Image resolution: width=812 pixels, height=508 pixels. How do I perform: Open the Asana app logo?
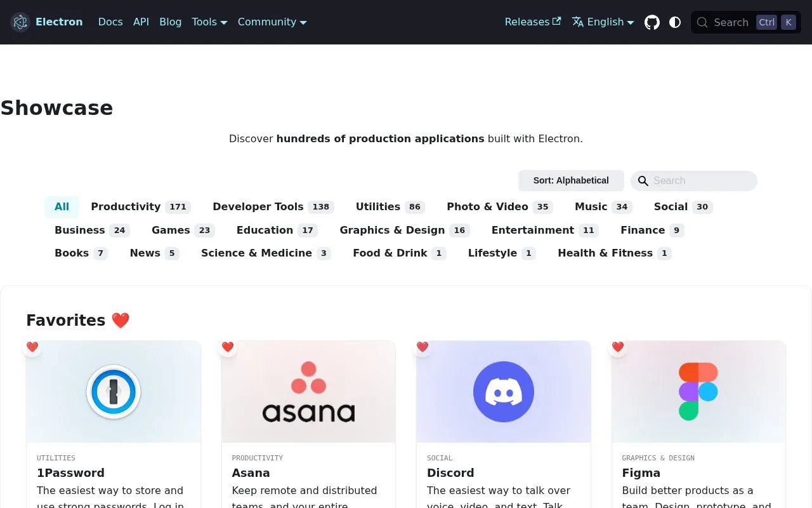(308, 392)
